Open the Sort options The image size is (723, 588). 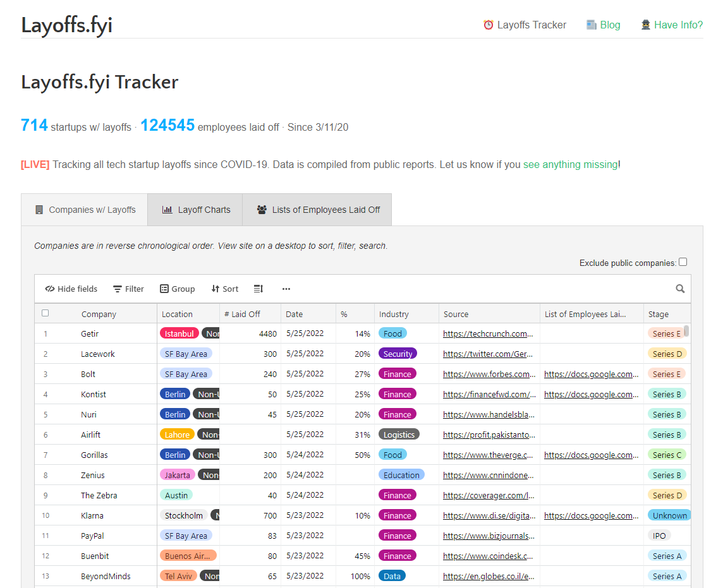(x=225, y=289)
